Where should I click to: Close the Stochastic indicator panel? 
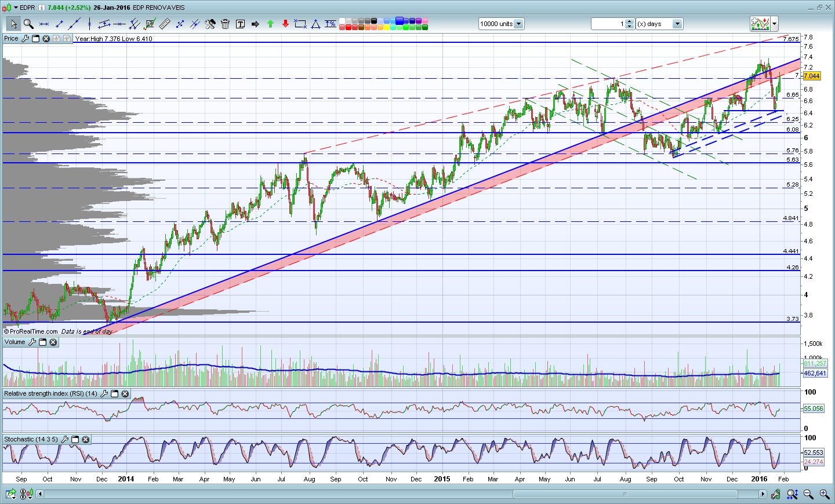click(85, 439)
